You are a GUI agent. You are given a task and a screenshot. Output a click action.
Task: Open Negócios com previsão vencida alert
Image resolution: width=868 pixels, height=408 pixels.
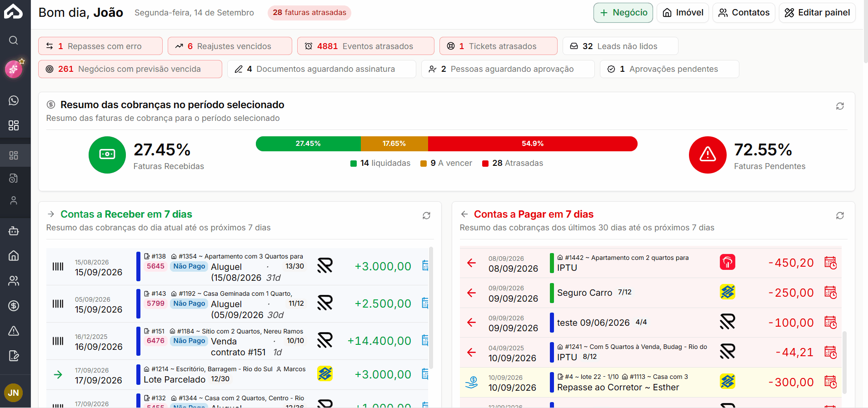pyautogui.click(x=130, y=69)
